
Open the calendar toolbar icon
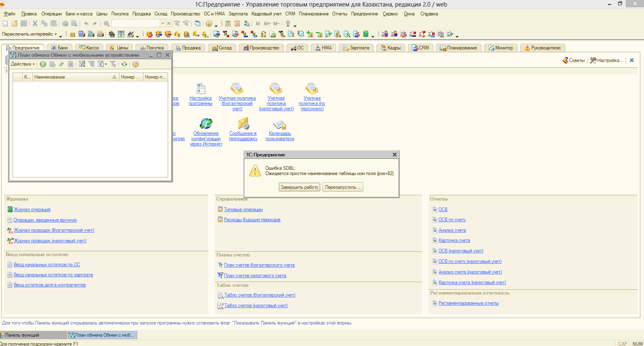click(x=237, y=23)
